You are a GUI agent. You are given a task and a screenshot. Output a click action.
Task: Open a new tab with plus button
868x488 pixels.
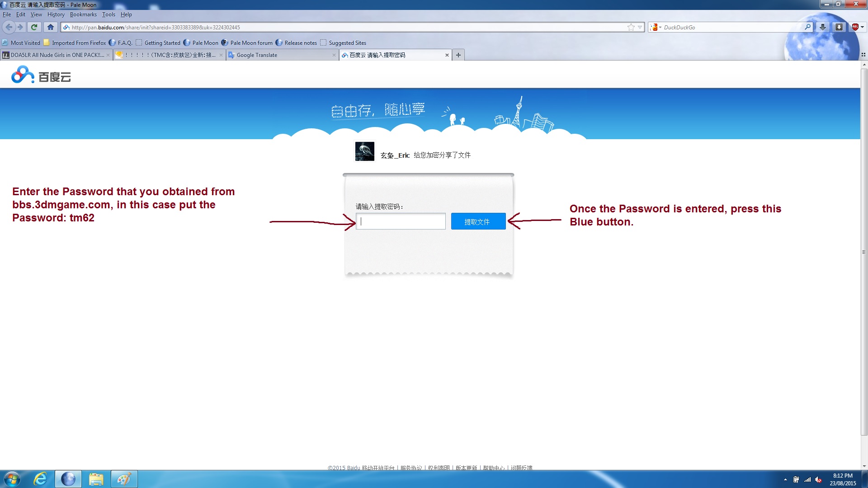(x=458, y=55)
